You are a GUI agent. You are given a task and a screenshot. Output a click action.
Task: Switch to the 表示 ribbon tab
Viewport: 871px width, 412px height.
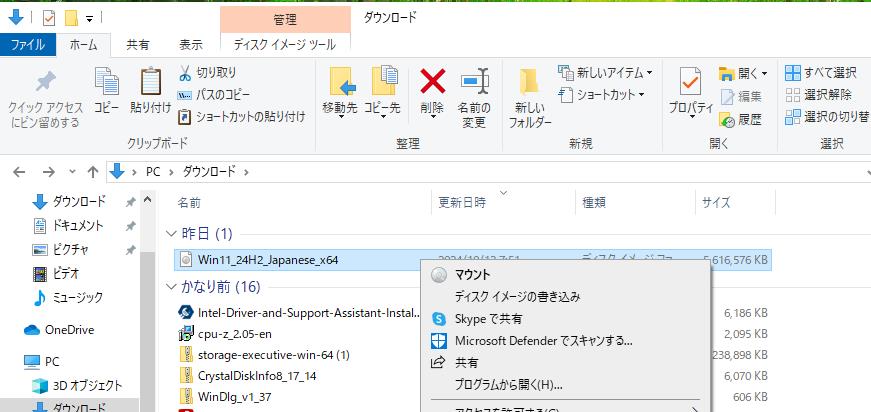click(191, 45)
